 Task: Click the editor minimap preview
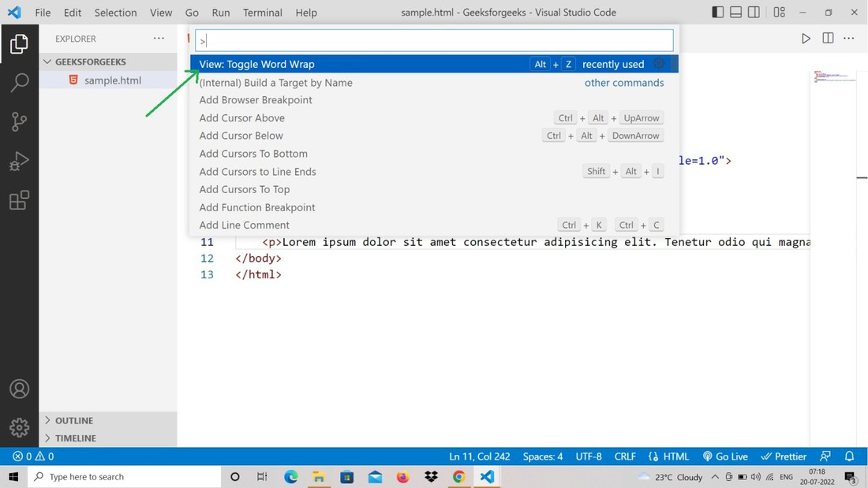click(x=835, y=76)
